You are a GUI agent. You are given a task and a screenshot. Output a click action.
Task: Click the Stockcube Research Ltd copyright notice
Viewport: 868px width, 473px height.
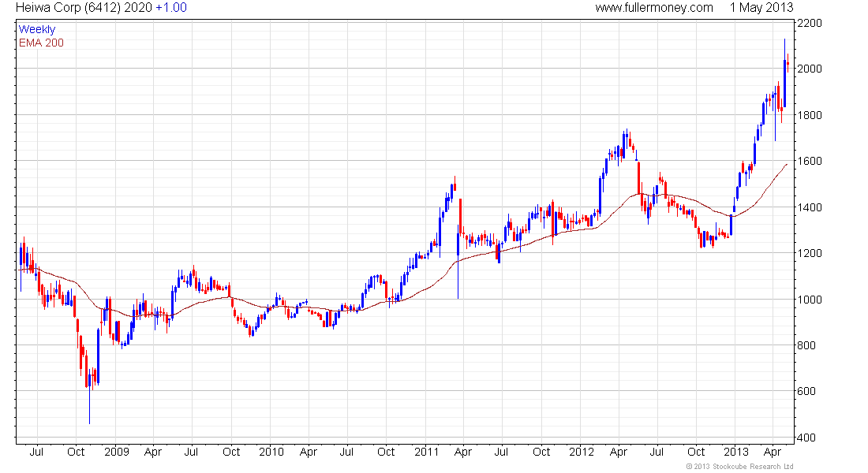[x=739, y=467]
